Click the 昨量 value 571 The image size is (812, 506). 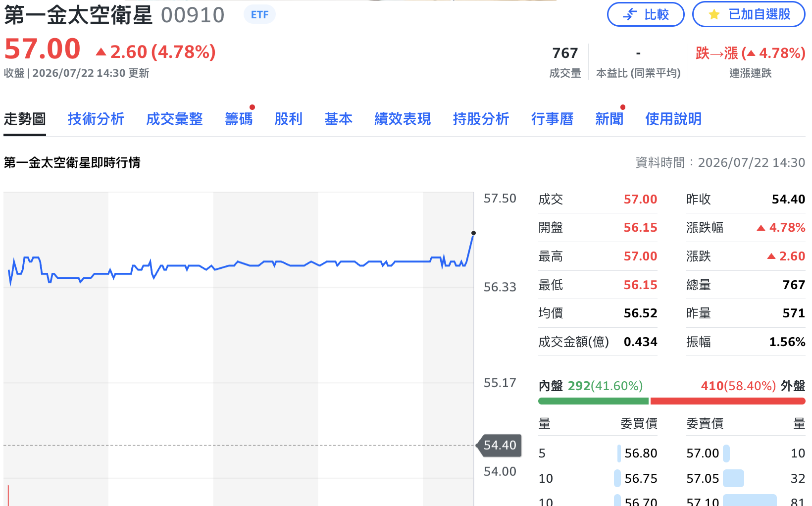point(794,313)
